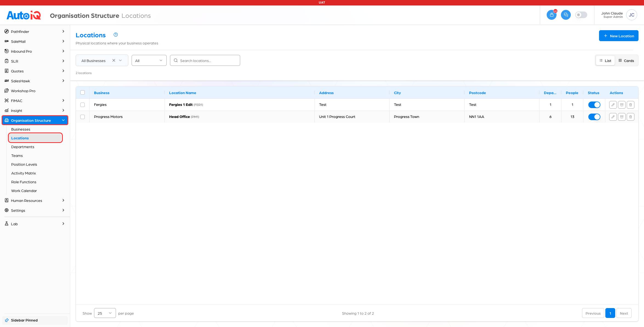Click the Next pagination button
Viewport: 644px width, 327px height.
[x=624, y=313]
